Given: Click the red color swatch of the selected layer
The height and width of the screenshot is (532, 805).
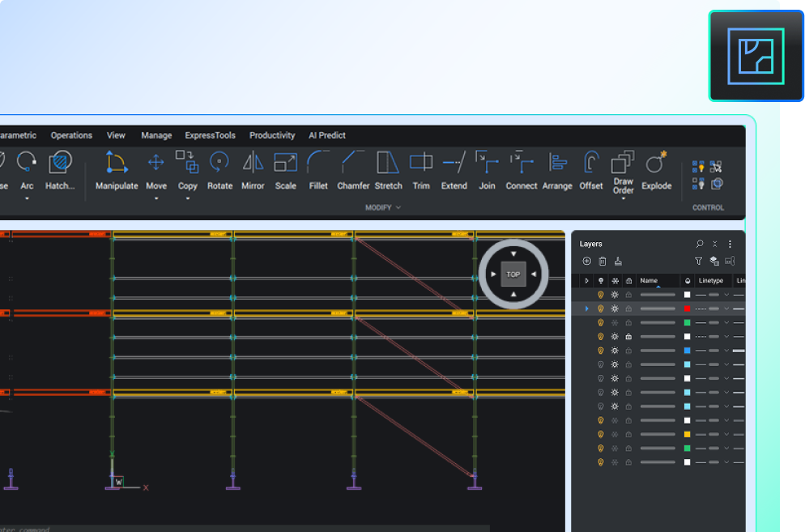Looking at the screenshot, I should point(687,308).
